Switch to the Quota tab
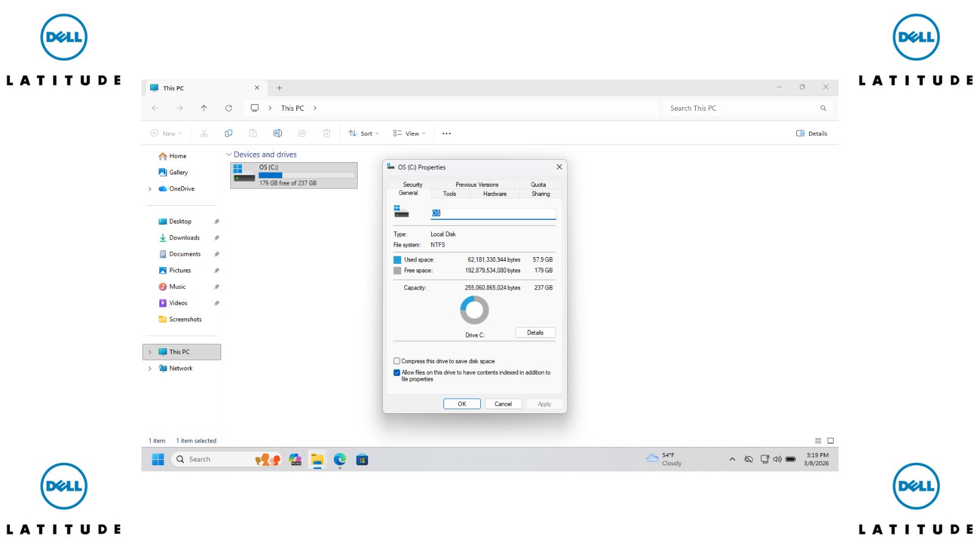Screen dimensions: 980x551 point(538,184)
